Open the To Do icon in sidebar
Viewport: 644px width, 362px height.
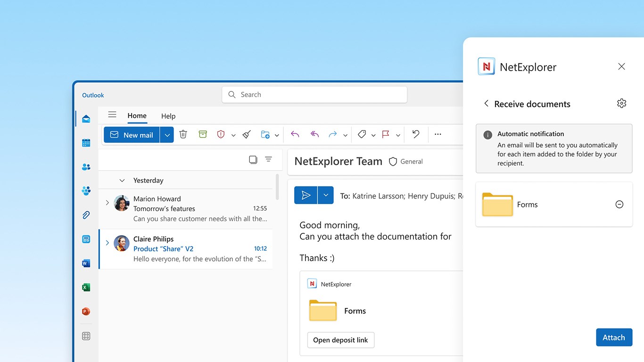click(x=86, y=239)
